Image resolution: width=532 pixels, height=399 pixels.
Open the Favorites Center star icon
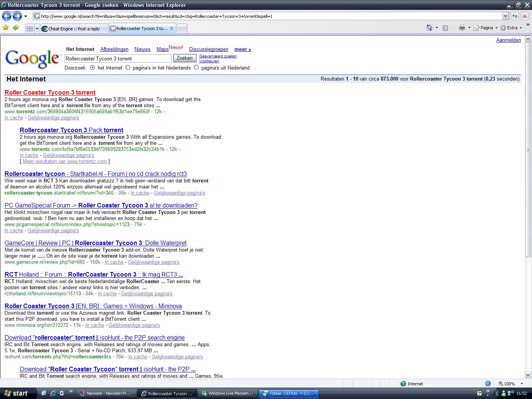(x=6, y=28)
